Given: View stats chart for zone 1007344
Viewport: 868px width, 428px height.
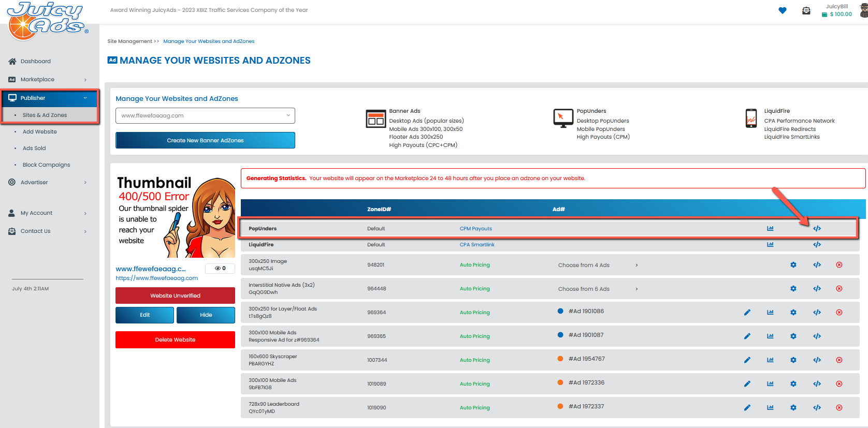Looking at the screenshot, I should pos(770,360).
